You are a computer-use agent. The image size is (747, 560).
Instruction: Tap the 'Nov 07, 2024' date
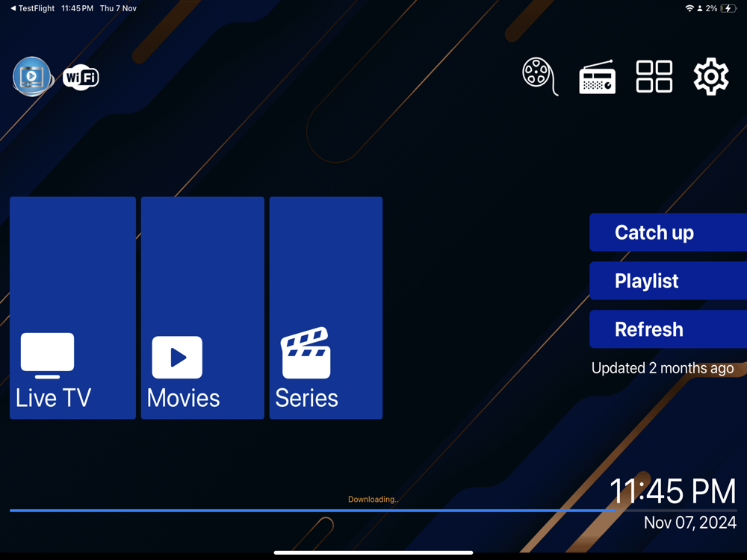[689, 523]
